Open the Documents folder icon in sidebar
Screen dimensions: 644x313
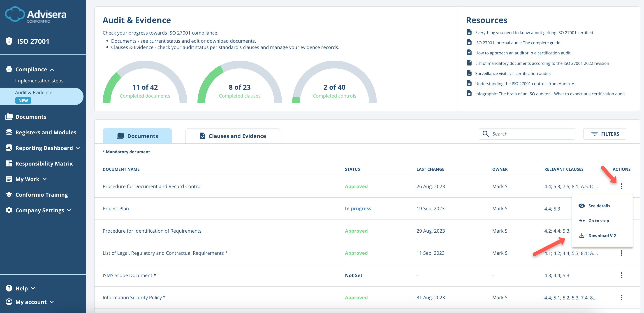[x=9, y=117]
